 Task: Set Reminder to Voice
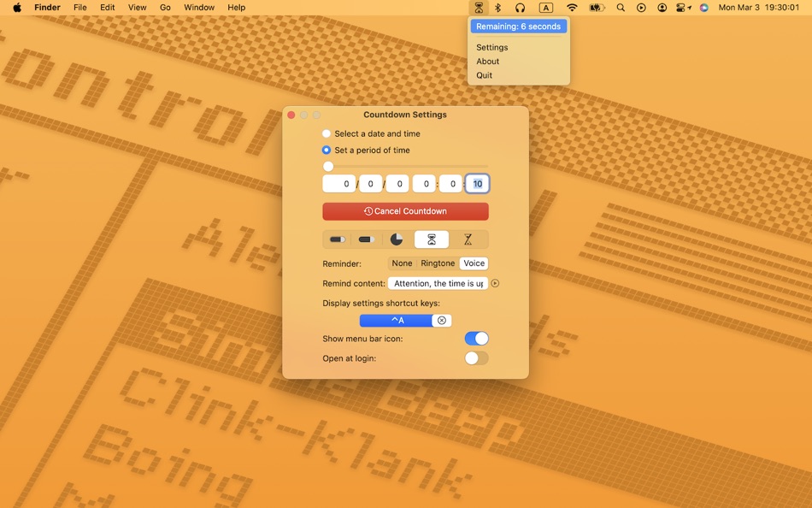(x=474, y=263)
